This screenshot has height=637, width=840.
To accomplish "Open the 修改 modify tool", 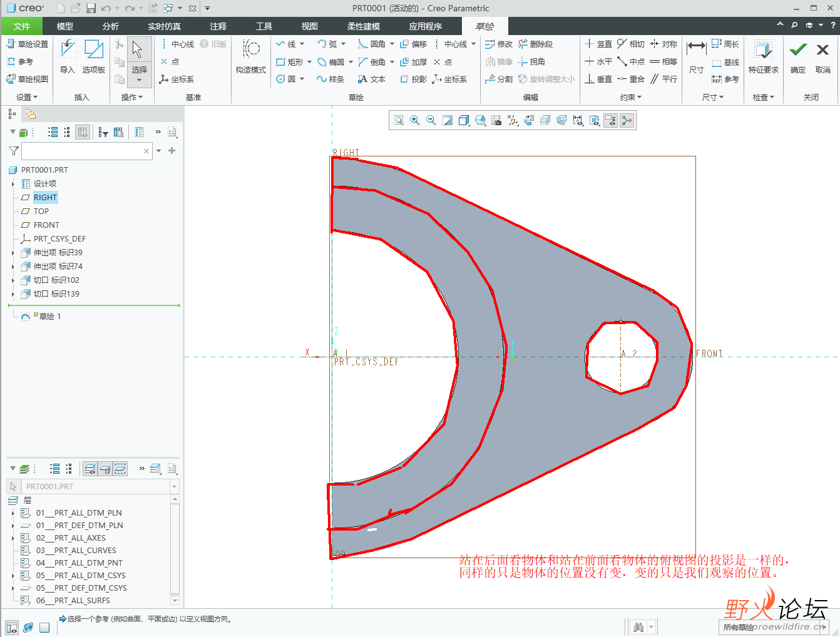I will click(499, 44).
